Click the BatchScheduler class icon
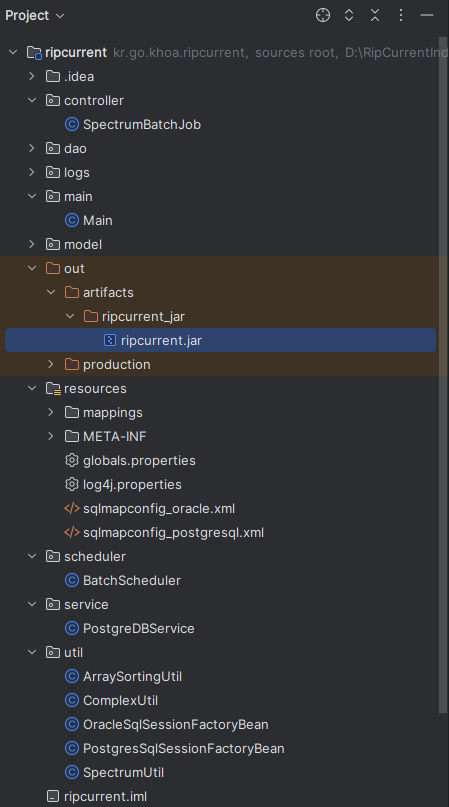Screen dimensions: 449x807 (72, 581)
